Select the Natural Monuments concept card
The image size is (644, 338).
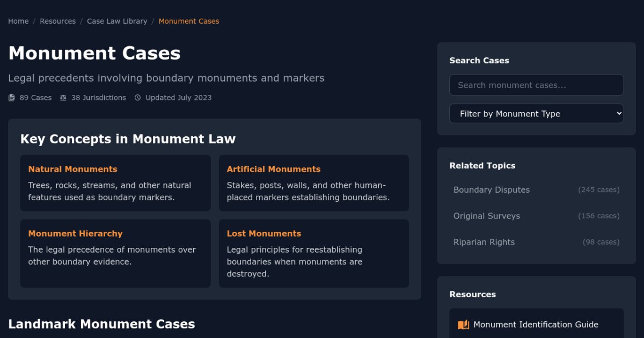[x=115, y=183]
